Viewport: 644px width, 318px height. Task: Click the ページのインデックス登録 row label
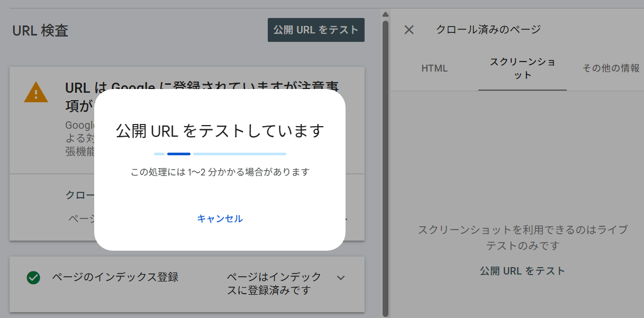(115, 277)
